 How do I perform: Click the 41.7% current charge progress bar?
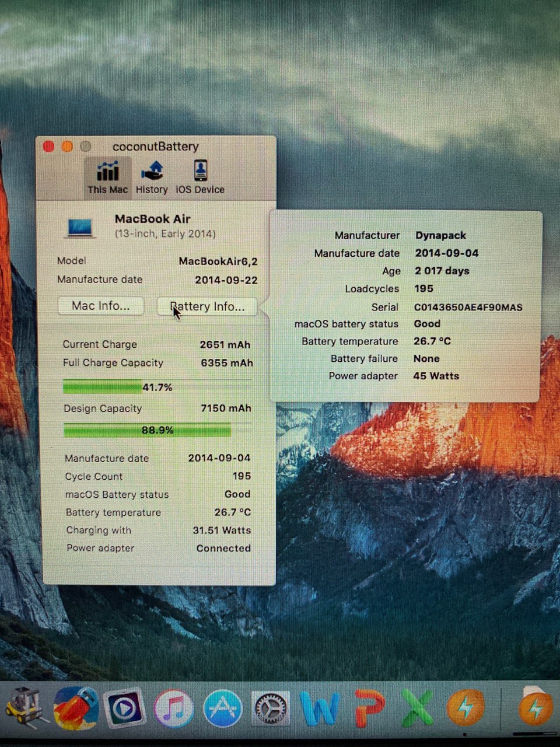click(157, 387)
